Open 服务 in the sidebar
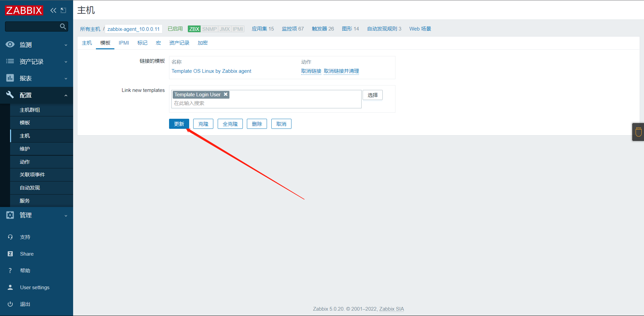Image resolution: width=644 pixels, height=316 pixels. click(x=42, y=201)
